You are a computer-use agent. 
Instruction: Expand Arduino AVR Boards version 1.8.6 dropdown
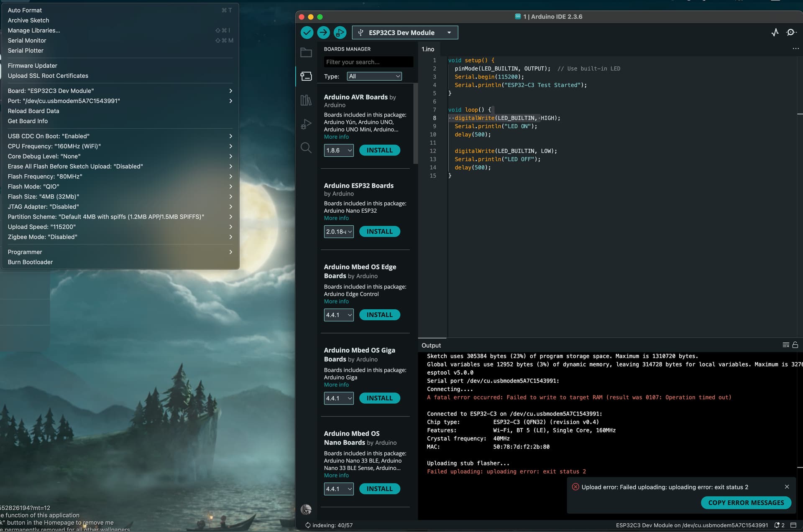pyautogui.click(x=339, y=150)
